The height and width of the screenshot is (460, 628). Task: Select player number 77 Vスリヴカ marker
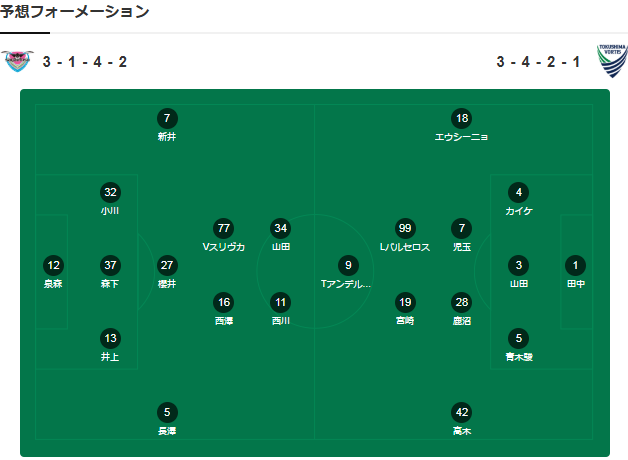(224, 228)
